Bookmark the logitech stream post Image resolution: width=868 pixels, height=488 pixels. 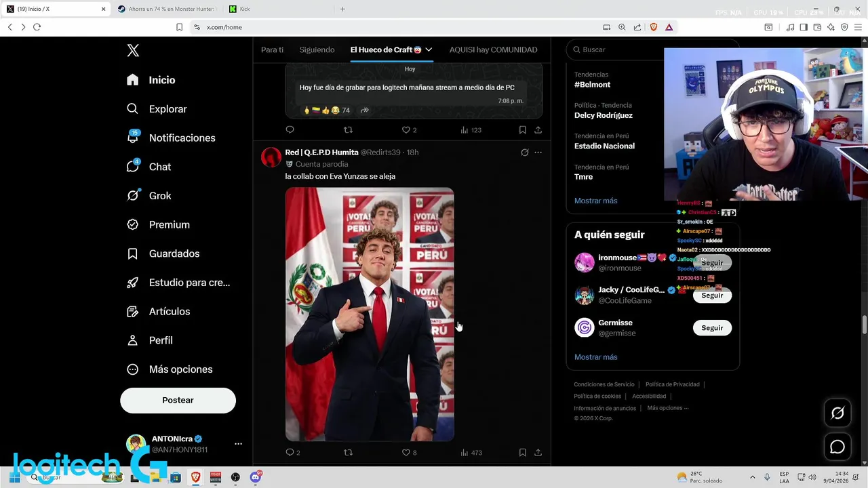point(522,129)
